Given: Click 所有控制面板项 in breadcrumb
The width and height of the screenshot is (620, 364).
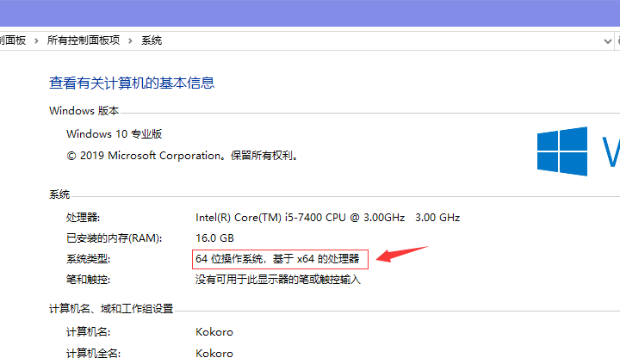Looking at the screenshot, I should 84,40.
